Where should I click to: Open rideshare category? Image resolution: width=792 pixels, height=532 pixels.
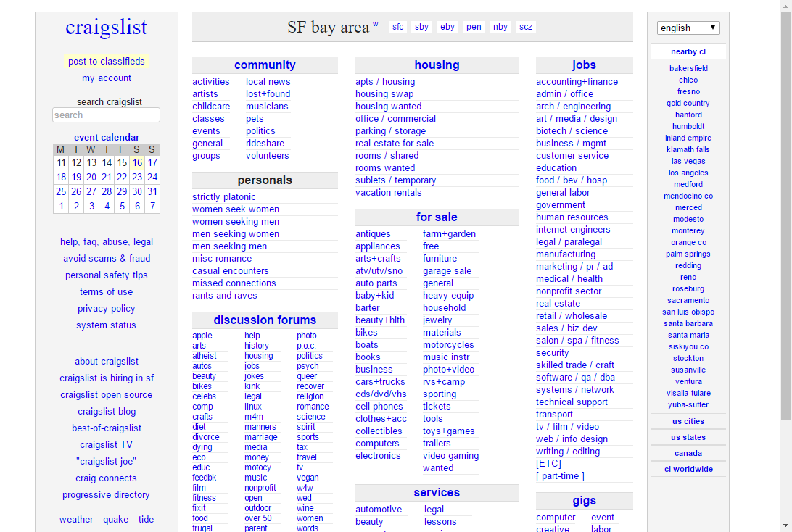pos(265,144)
